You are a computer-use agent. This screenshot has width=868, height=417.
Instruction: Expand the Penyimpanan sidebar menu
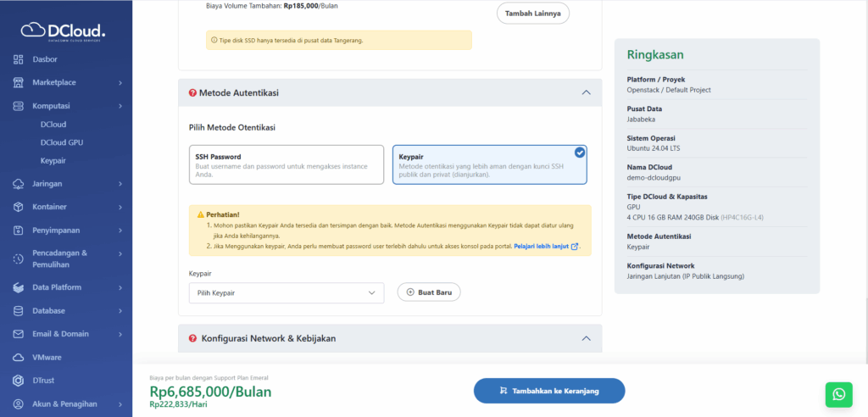tap(66, 230)
